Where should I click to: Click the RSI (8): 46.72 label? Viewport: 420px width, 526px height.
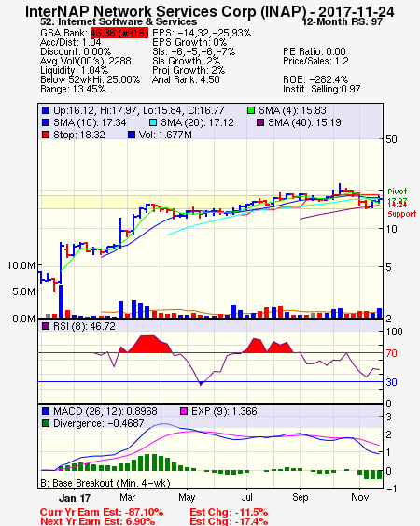coord(84,326)
